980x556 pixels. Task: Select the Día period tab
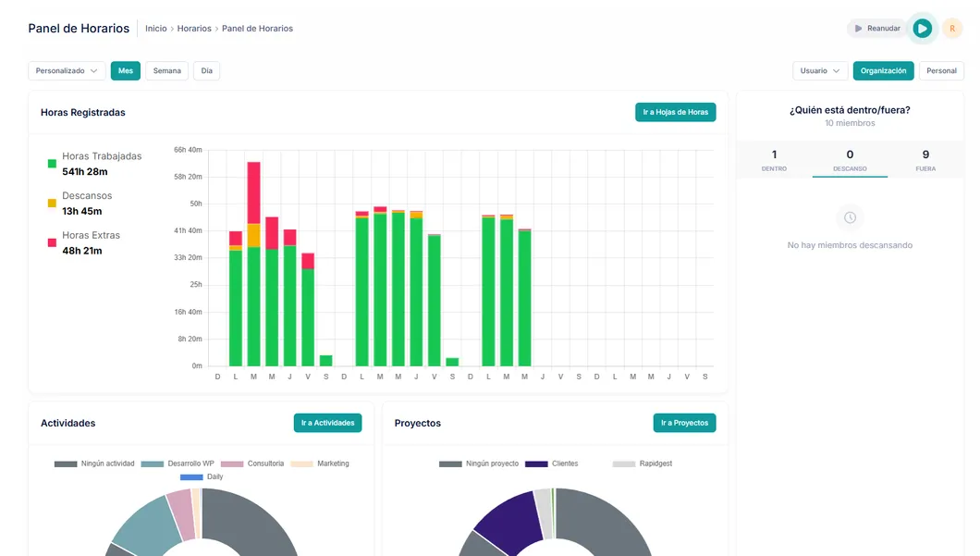[x=206, y=71]
